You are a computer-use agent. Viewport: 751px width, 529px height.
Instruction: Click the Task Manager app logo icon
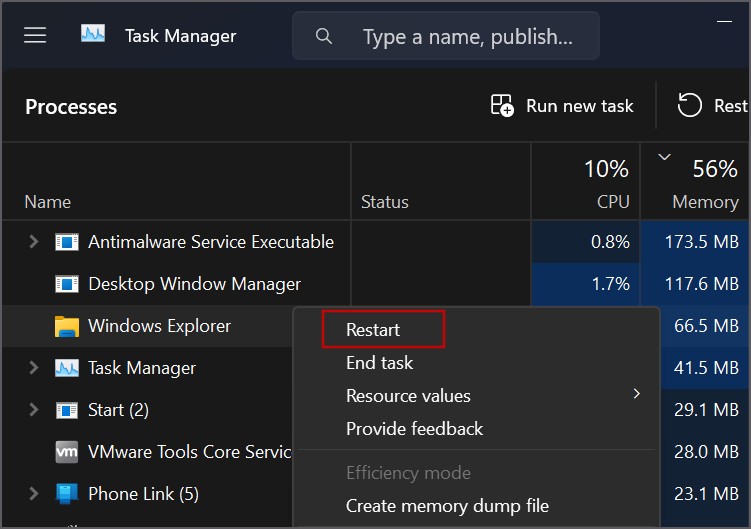93,34
